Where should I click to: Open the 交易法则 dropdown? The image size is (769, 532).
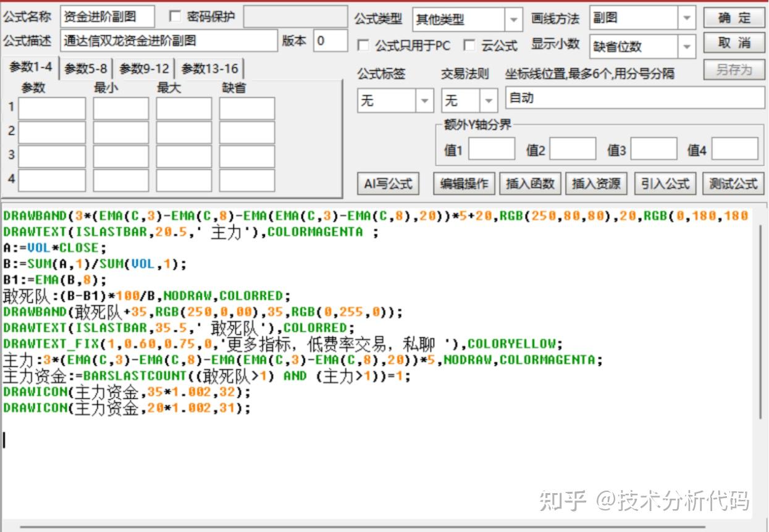point(489,100)
